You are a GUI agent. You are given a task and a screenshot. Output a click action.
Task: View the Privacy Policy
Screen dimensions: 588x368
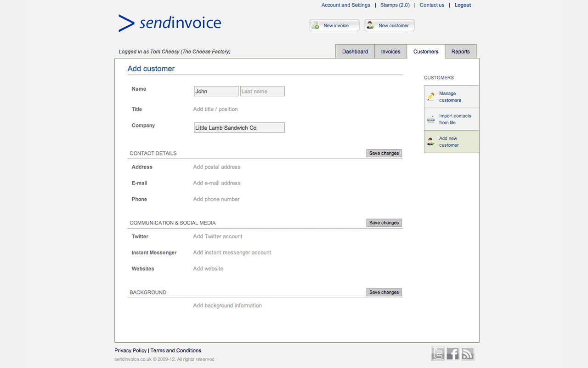coord(130,350)
